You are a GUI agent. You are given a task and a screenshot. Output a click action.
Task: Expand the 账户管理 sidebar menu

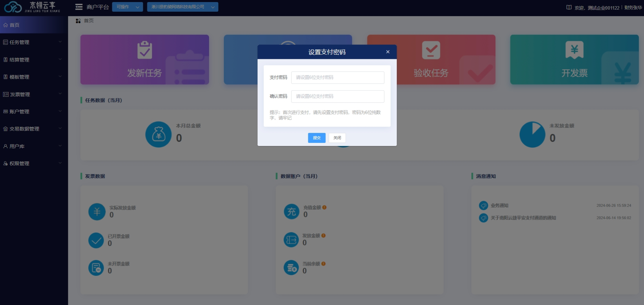point(33,112)
